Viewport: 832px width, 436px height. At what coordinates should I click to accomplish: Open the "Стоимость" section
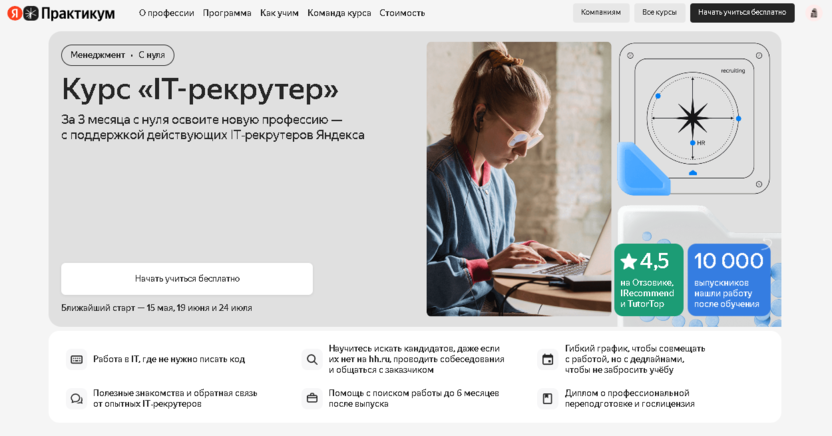coord(402,13)
